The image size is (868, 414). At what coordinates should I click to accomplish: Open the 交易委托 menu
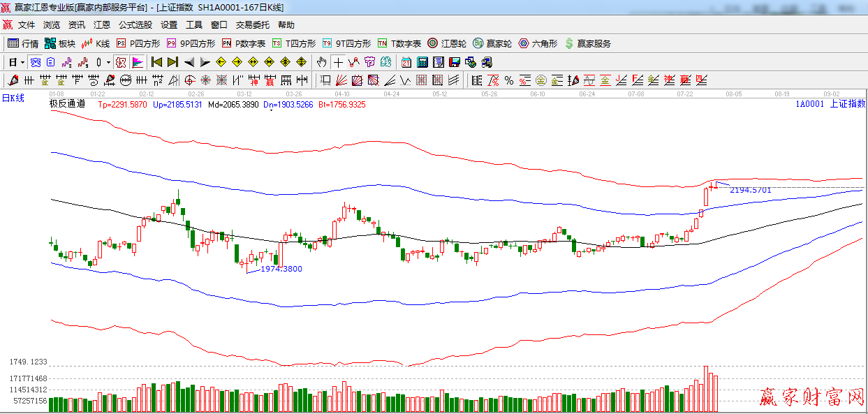(x=252, y=25)
